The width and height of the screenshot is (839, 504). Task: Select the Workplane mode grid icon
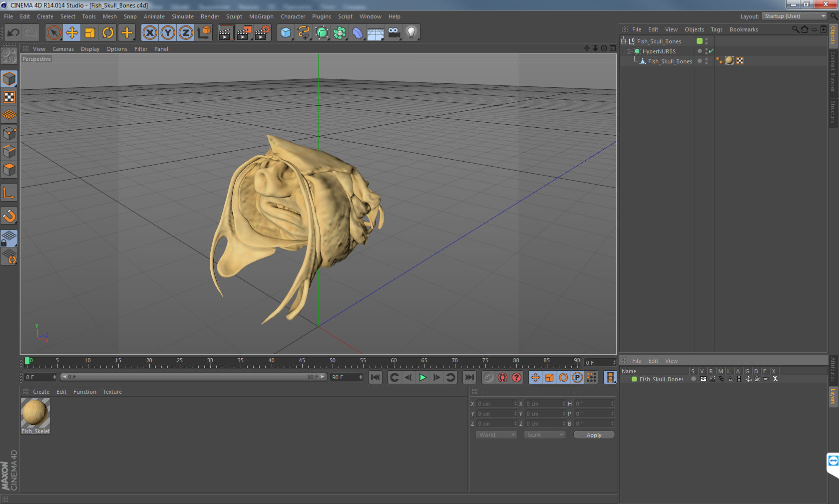[9, 115]
